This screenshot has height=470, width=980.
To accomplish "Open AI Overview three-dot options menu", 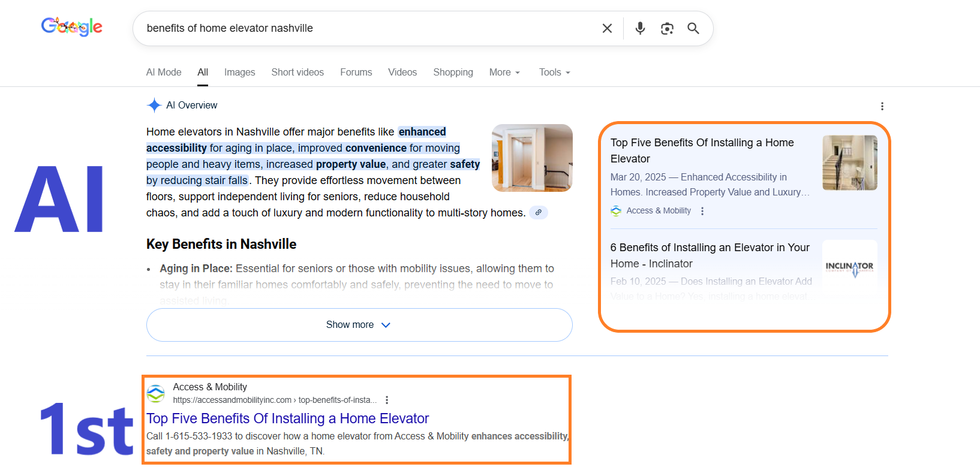I will (882, 106).
